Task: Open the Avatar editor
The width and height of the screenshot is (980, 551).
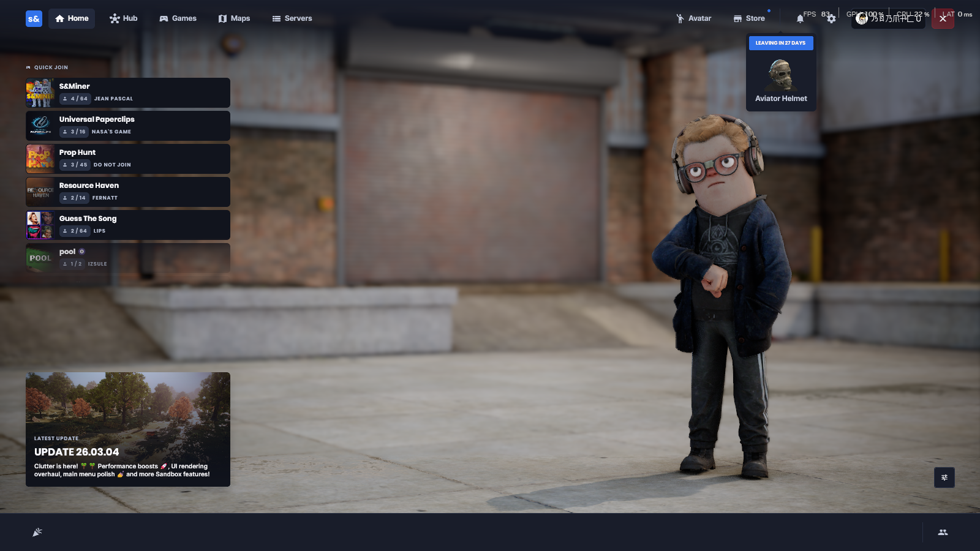Action: [693, 18]
